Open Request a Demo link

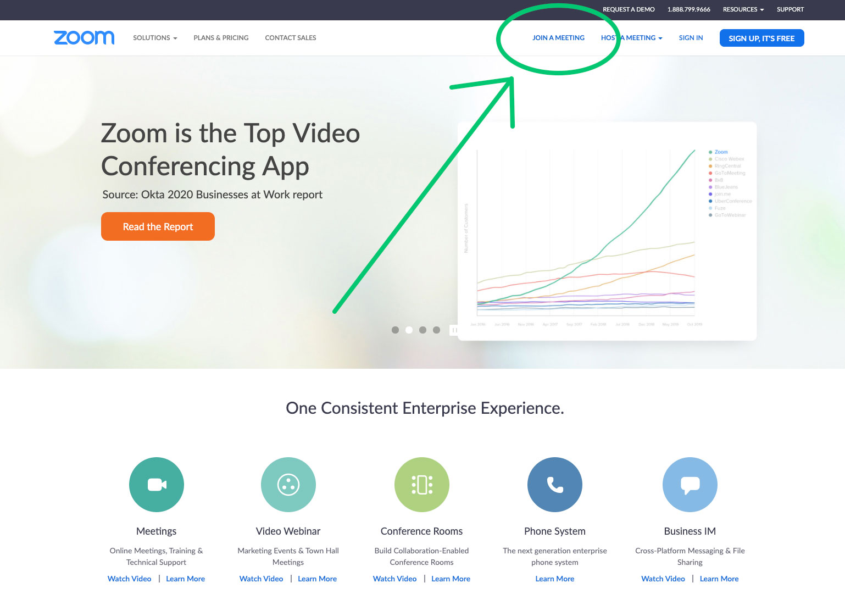[629, 9]
